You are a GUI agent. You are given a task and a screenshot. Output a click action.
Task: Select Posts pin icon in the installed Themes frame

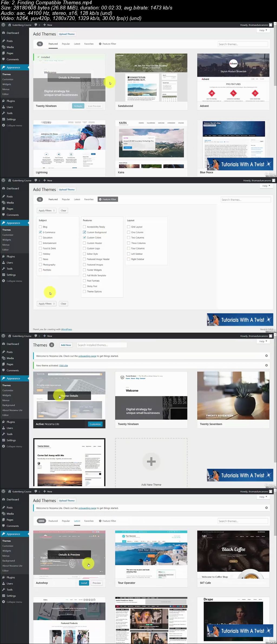(x=4, y=352)
